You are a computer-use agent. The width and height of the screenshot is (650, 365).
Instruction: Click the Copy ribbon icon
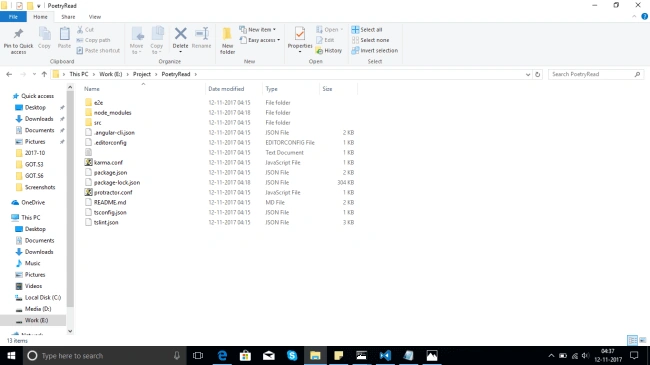coord(44,33)
